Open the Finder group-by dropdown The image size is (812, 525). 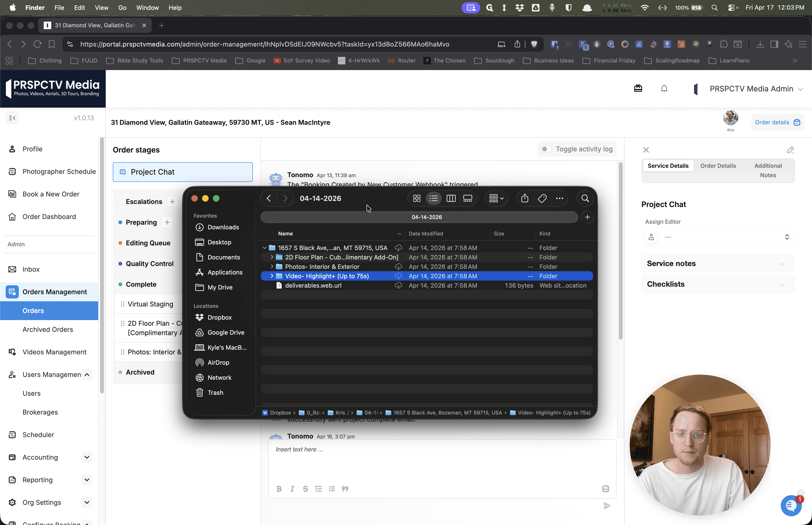pos(496,198)
